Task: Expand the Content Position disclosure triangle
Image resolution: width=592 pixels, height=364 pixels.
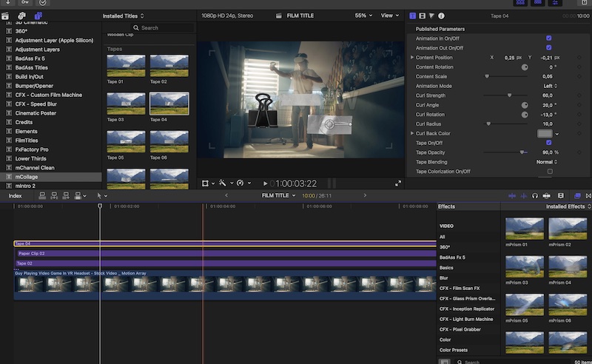Action: pos(412,58)
